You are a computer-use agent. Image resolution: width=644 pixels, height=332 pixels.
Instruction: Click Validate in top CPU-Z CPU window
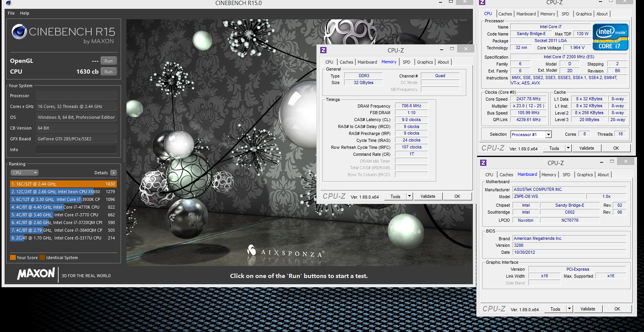[x=587, y=148]
